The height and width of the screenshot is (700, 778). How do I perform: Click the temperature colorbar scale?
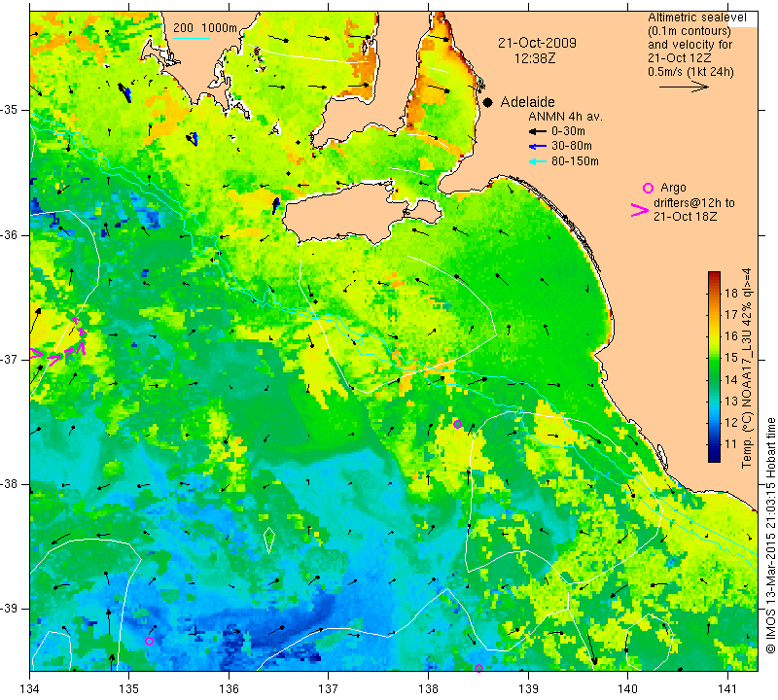click(714, 367)
